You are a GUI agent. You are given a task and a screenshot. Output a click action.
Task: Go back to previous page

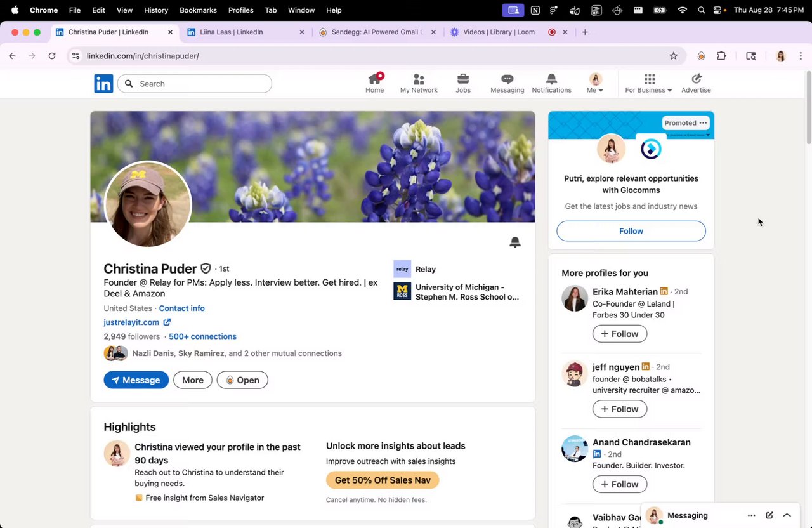tap(12, 56)
